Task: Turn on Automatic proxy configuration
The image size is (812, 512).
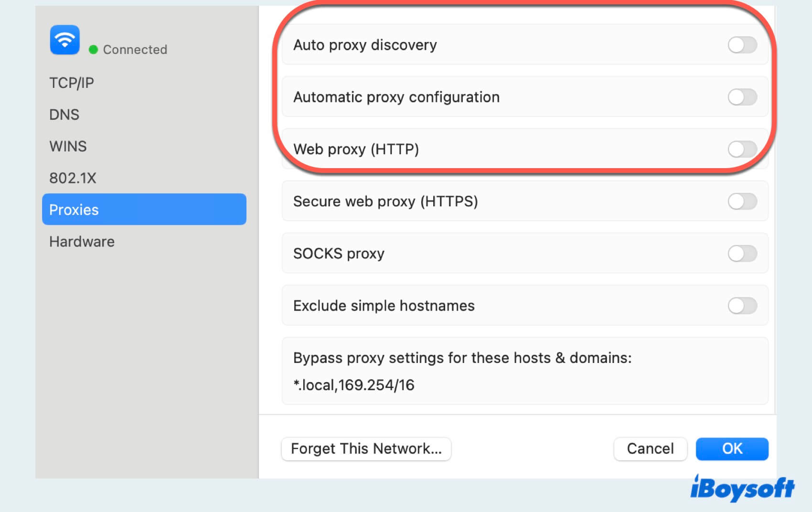Action: pyautogui.click(x=742, y=97)
